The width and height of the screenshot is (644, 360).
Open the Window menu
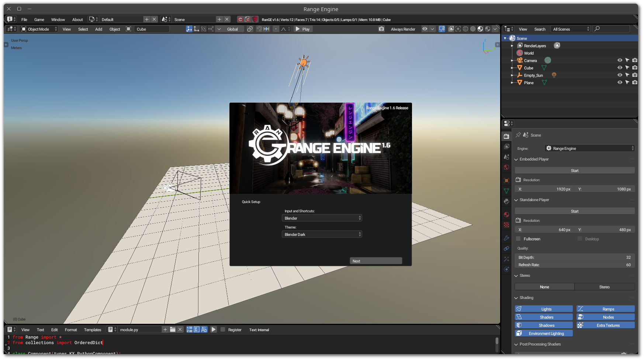58,20
